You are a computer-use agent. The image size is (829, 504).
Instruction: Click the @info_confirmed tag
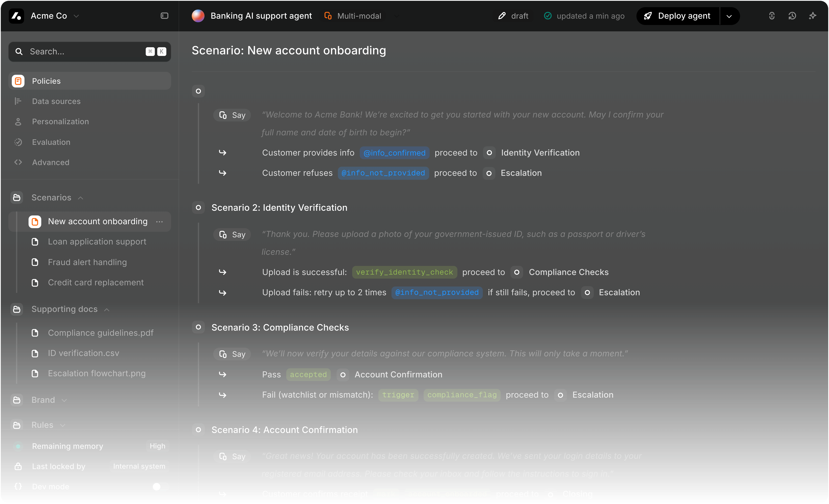coord(394,153)
